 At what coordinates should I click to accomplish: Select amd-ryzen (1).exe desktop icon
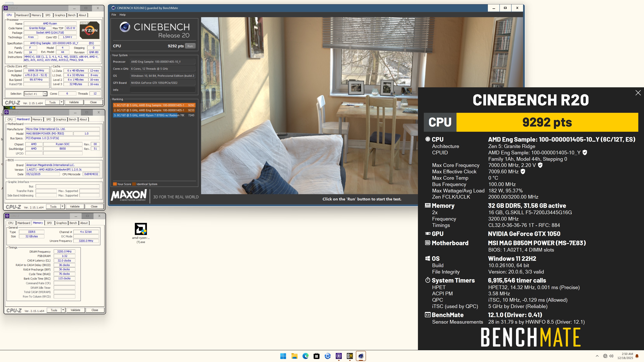pyautogui.click(x=141, y=233)
